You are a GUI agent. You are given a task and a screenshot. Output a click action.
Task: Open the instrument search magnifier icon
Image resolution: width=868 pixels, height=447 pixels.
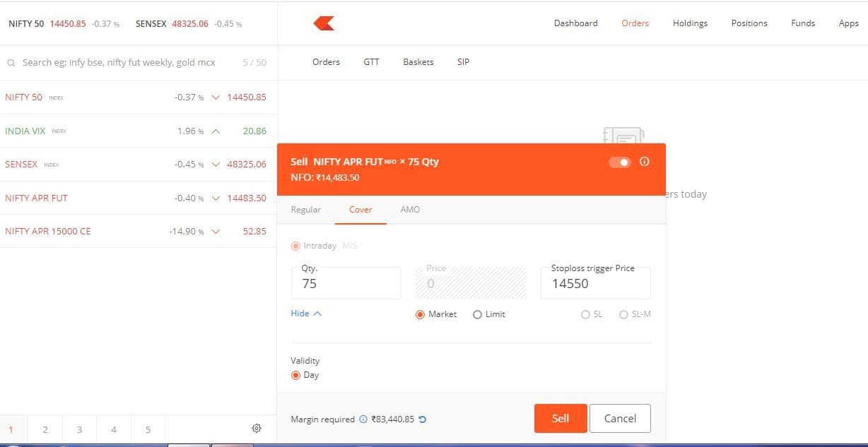coord(11,62)
